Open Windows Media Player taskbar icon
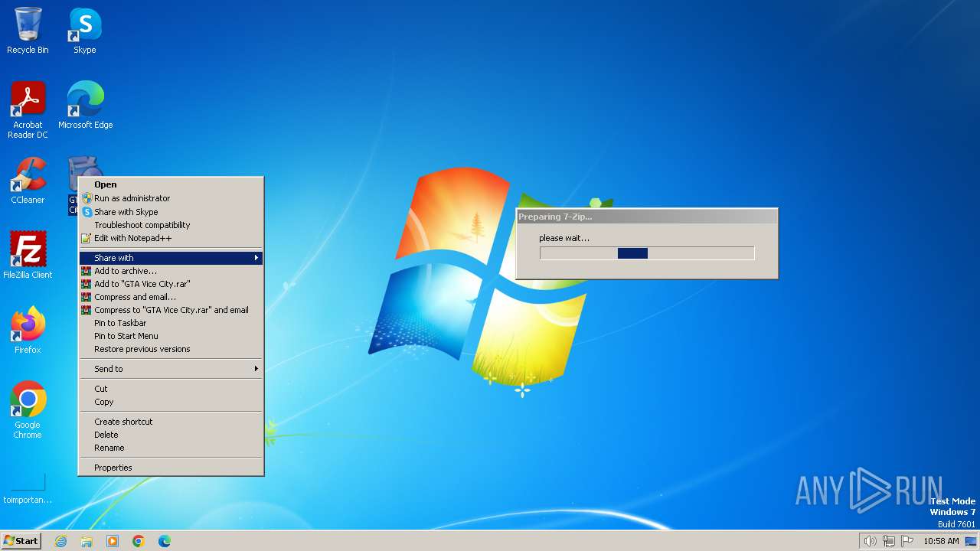Viewport: 980px width, 551px height. [x=113, y=541]
